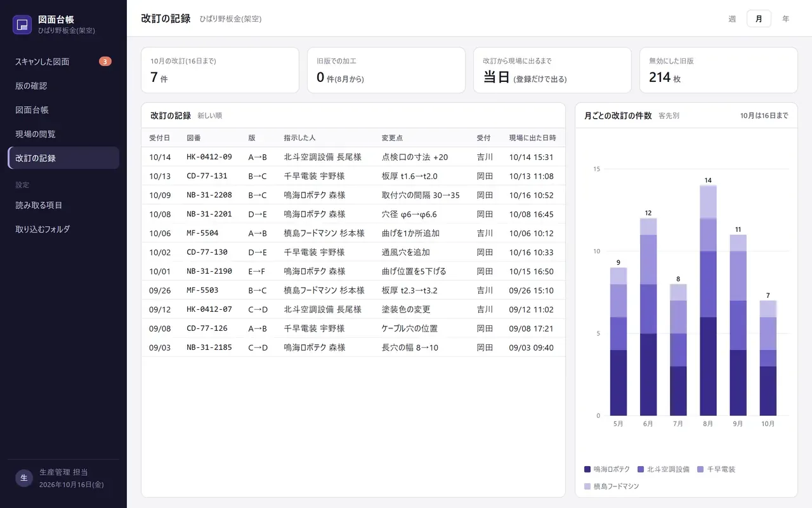Viewport: 812px width, 508px height.
Task: Click the 図番 column header
Action: click(x=193, y=138)
